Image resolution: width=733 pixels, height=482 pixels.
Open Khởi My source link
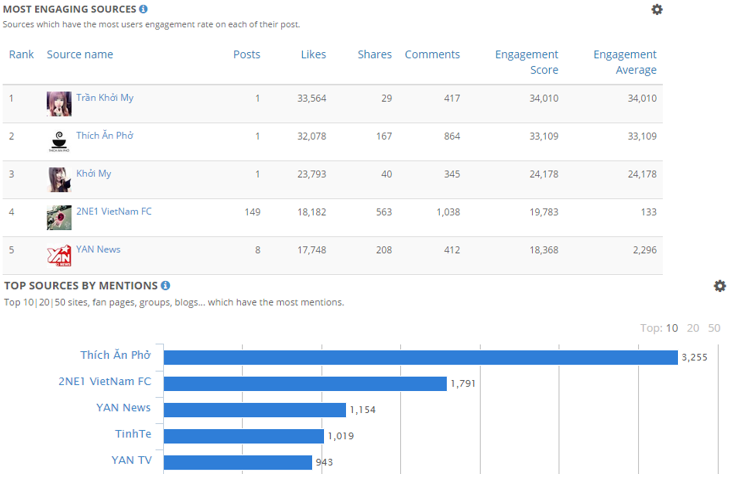click(x=93, y=173)
